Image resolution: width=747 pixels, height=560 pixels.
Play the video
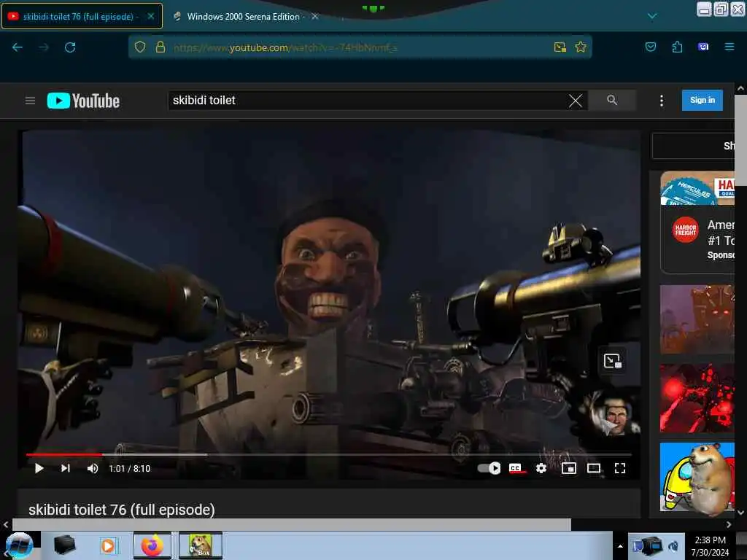coord(39,469)
